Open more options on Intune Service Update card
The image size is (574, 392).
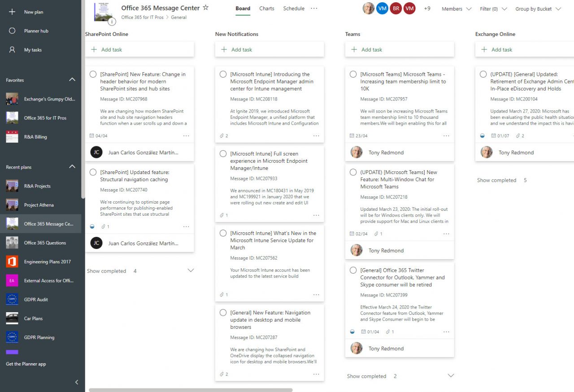(316, 295)
